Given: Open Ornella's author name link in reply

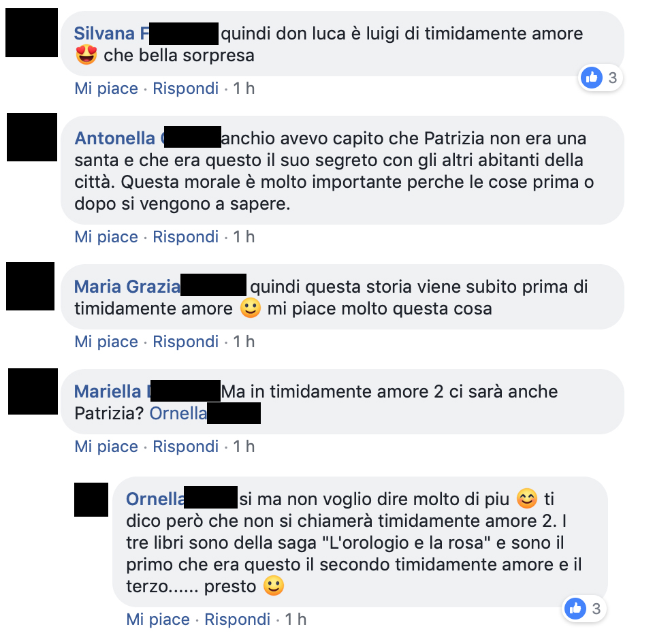Looking at the screenshot, I should click(182, 499).
